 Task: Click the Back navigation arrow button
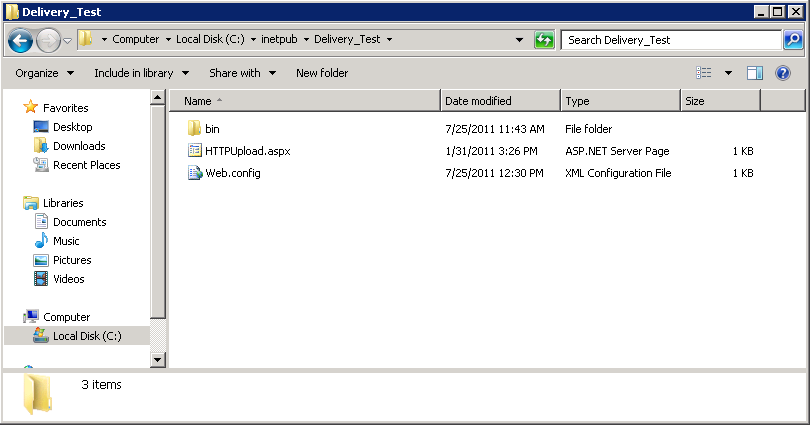point(20,40)
